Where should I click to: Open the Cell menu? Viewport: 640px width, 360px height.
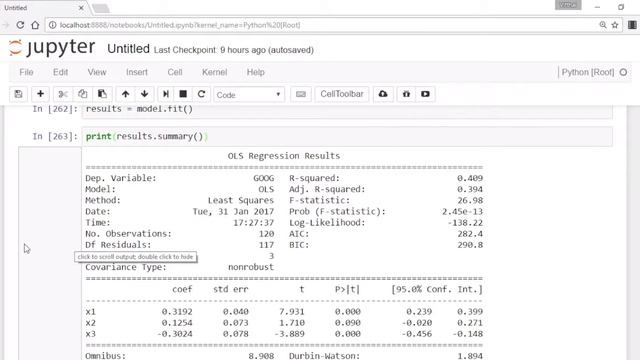tap(175, 72)
